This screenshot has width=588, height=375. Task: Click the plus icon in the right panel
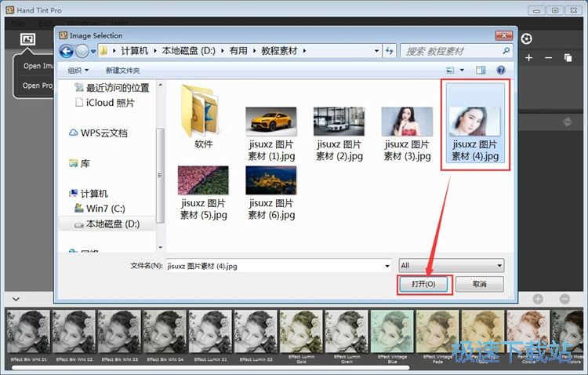(528, 58)
